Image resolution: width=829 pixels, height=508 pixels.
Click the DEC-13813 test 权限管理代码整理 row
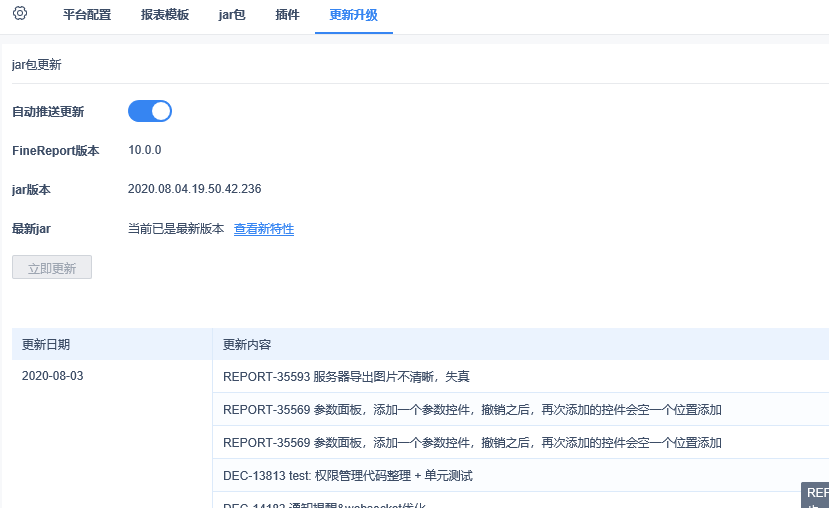(x=521, y=475)
